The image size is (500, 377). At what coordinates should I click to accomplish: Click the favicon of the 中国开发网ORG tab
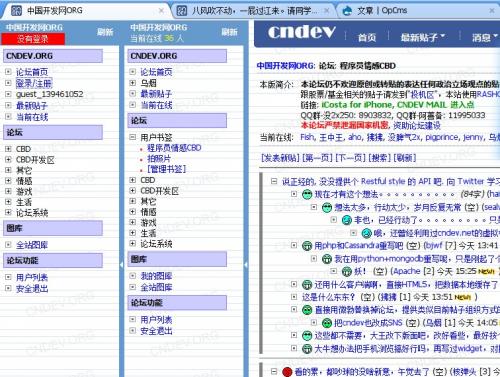click(16, 11)
